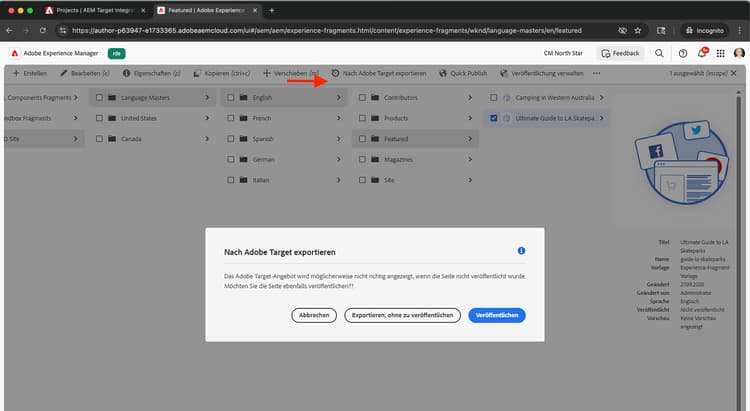The width and height of the screenshot is (750, 411).
Task: Open browser menu three dots
Action: point(739,30)
